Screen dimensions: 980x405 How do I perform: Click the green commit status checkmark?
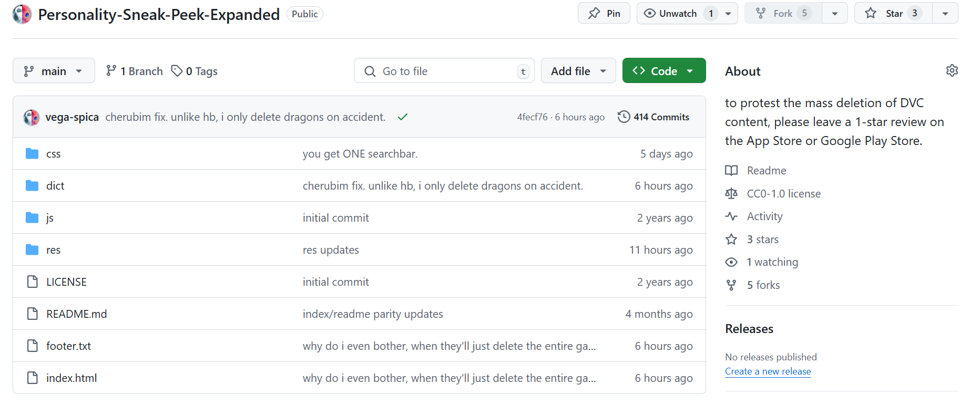coord(403,117)
